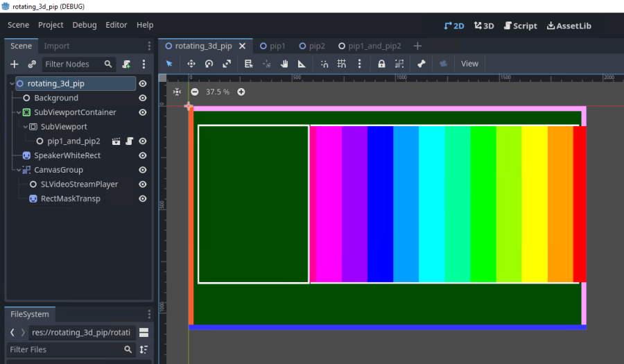Open the script attached to pip1_and_pip2

[130, 141]
